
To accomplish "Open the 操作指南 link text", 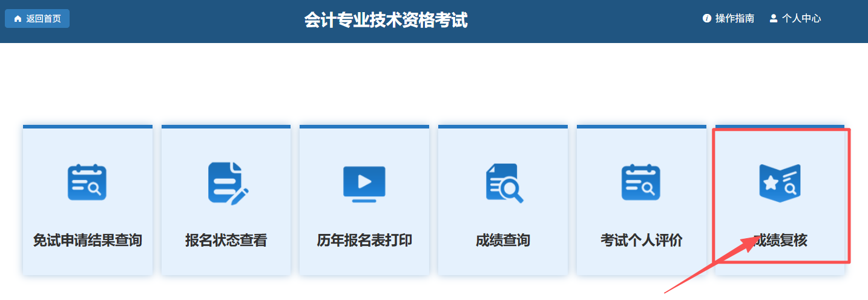I will coord(735,18).
